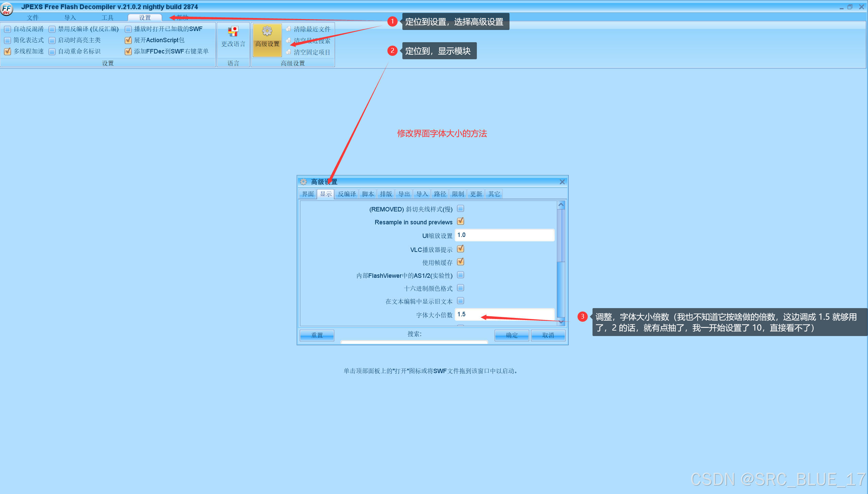Disable 展开ActionScript包 checkbox
The image size is (868, 494).
click(x=128, y=40)
